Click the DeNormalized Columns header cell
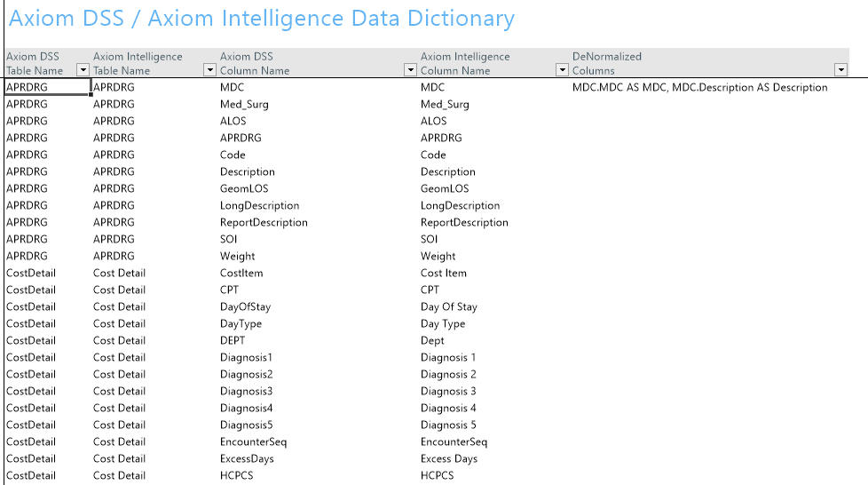Screen dimensions: 868x485 [x=708, y=63]
